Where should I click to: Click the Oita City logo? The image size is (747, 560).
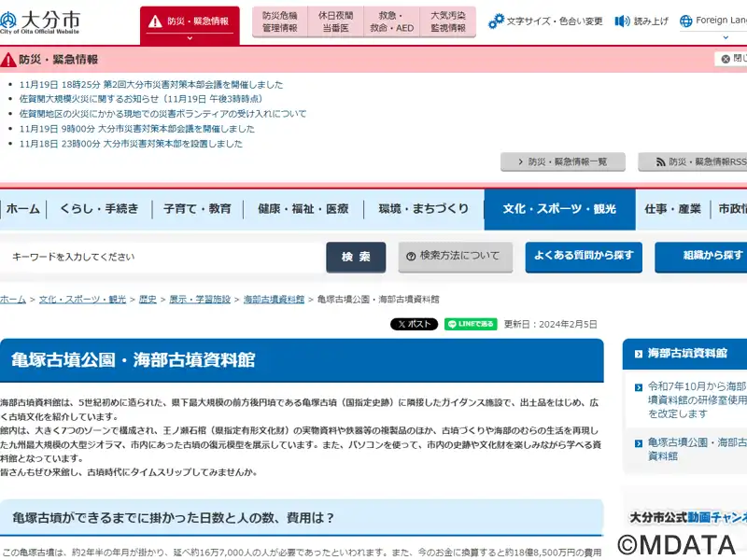[x=40, y=21]
